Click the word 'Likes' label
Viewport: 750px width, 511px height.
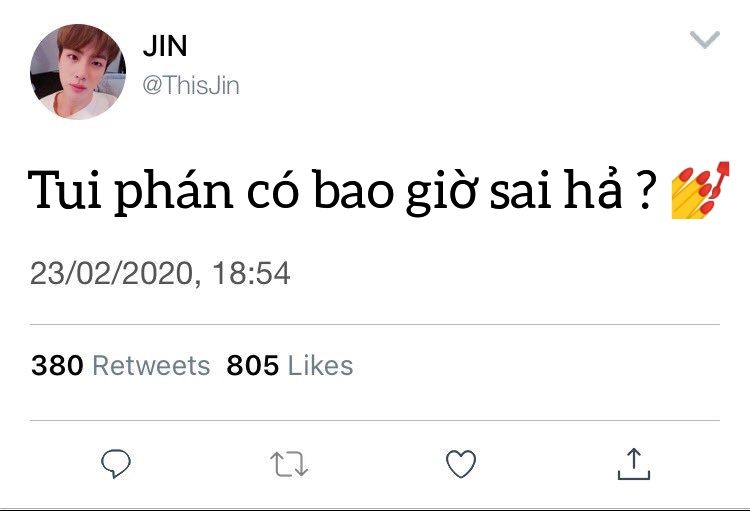click(x=320, y=366)
